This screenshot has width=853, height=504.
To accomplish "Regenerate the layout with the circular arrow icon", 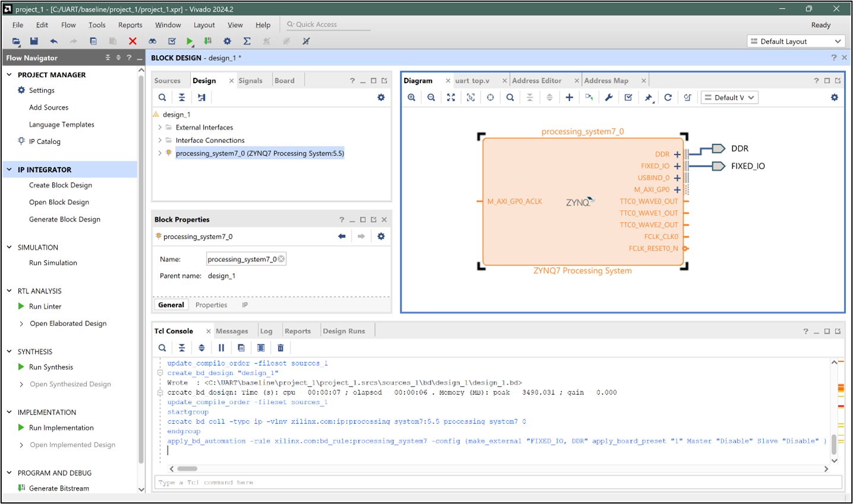I will pos(668,97).
